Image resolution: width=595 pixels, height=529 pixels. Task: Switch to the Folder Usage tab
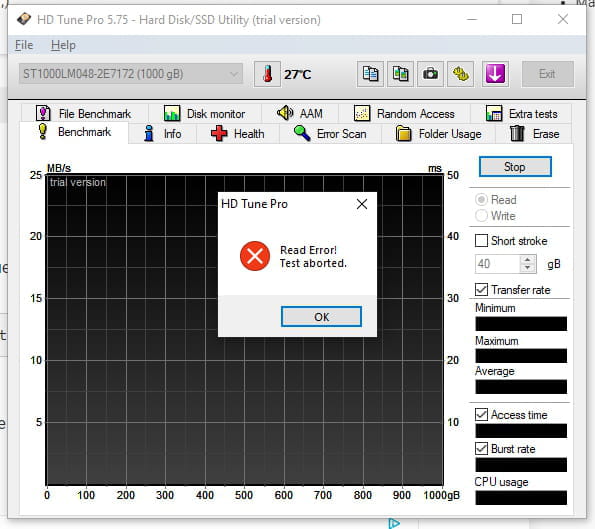click(438, 134)
